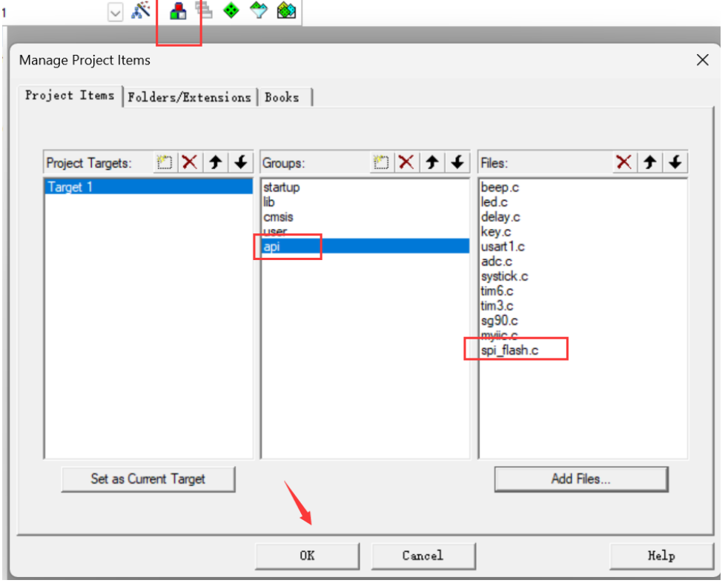Click Set as Current Target
The image size is (728, 583).
point(148,479)
